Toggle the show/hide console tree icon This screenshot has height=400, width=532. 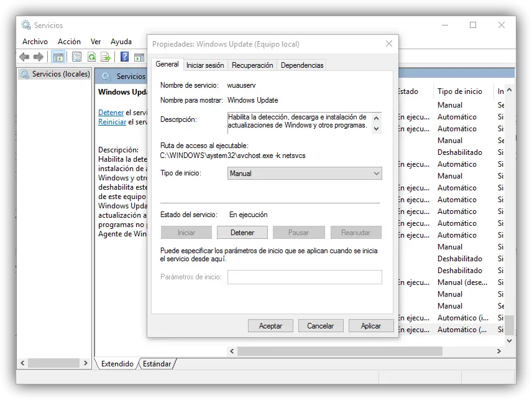58,57
